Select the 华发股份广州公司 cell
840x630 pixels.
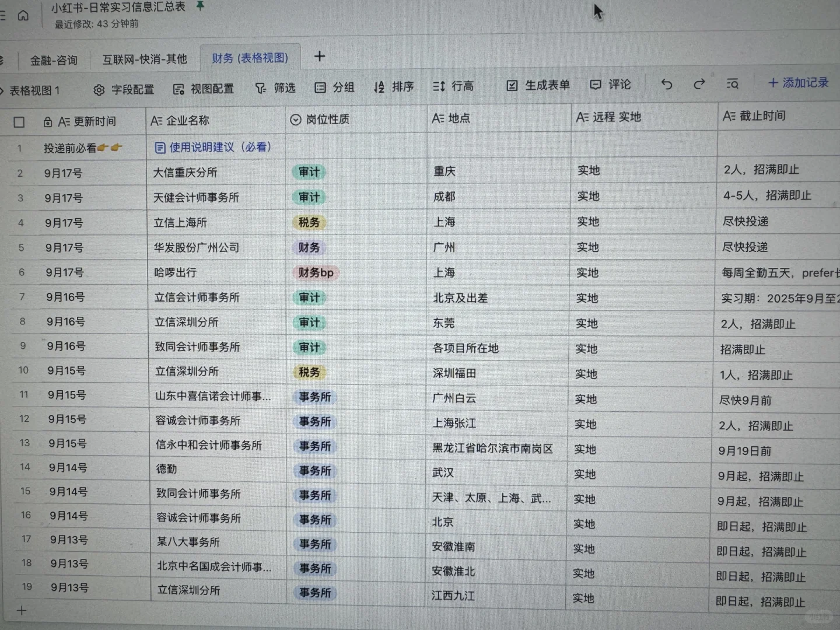pos(216,248)
